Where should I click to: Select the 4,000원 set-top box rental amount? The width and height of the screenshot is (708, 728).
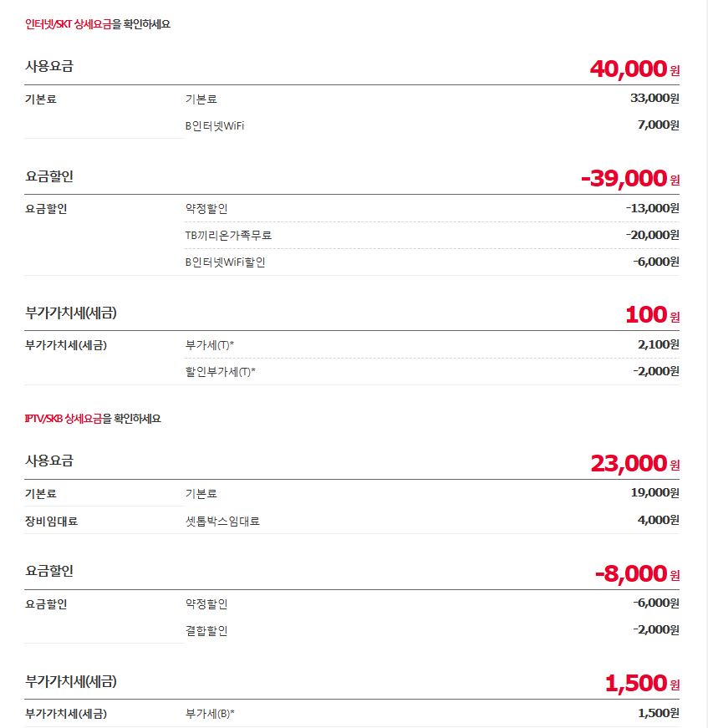658,520
